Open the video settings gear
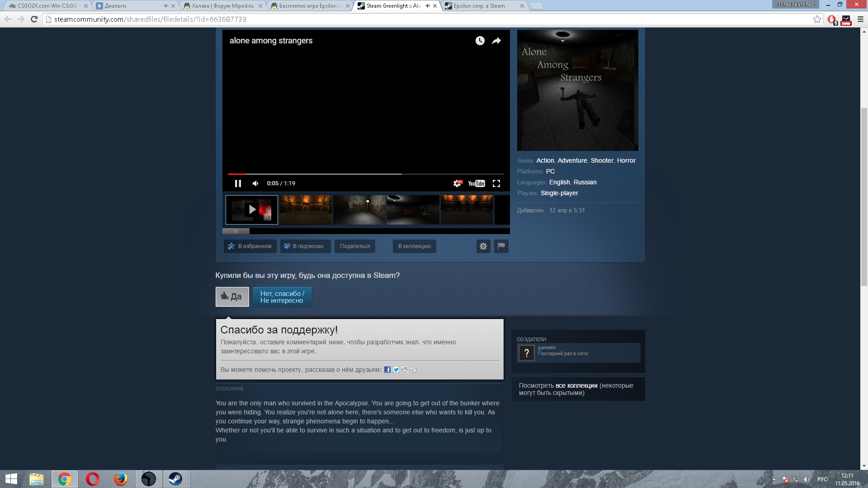Image resolution: width=868 pixels, height=488 pixels. coord(458,183)
